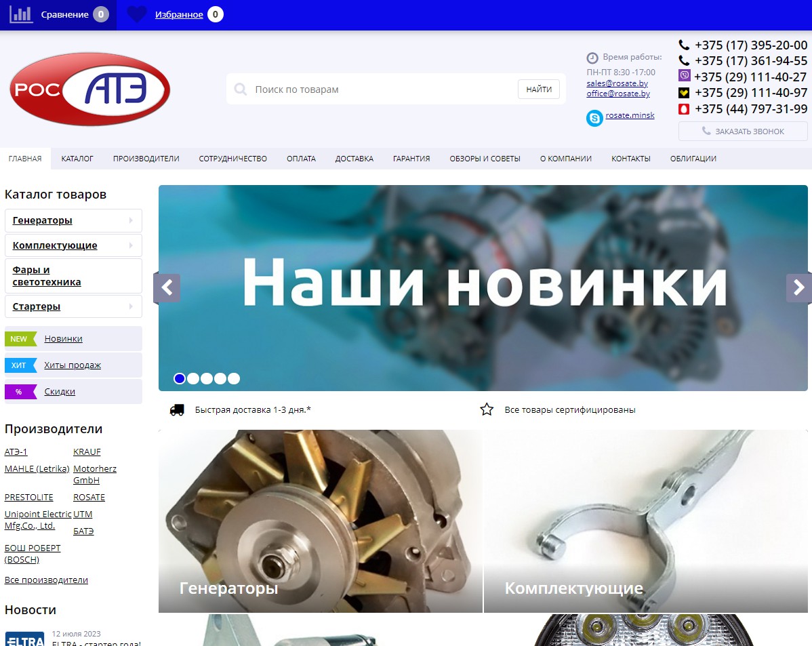Open the КОНТАКТЫ menu item
The height and width of the screenshot is (646, 812).
point(631,159)
